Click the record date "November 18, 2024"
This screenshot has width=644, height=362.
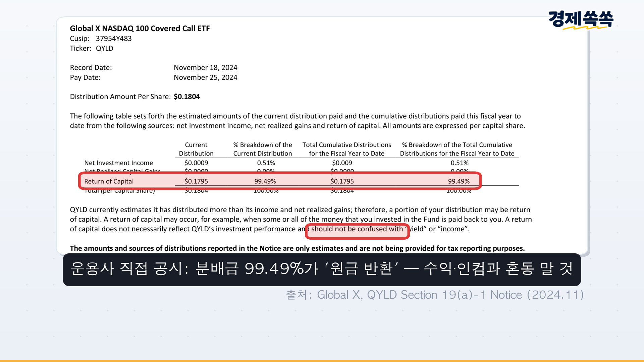tap(205, 68)
